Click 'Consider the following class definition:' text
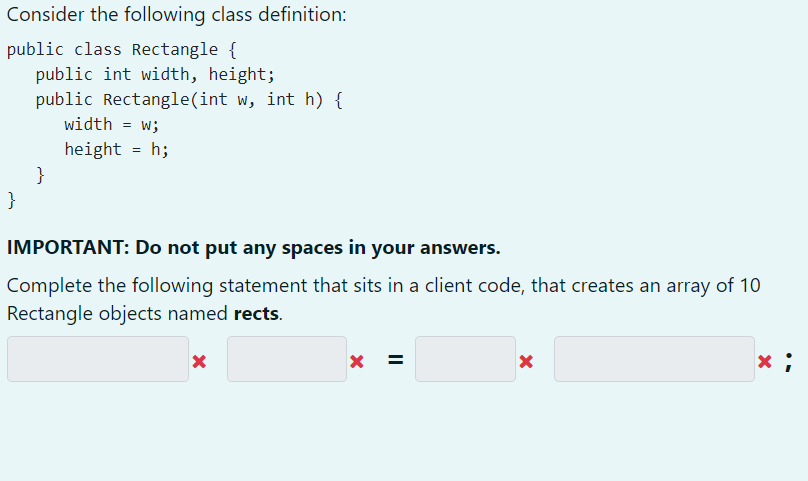This screenshot has width=808, height=481. [177, 14]
